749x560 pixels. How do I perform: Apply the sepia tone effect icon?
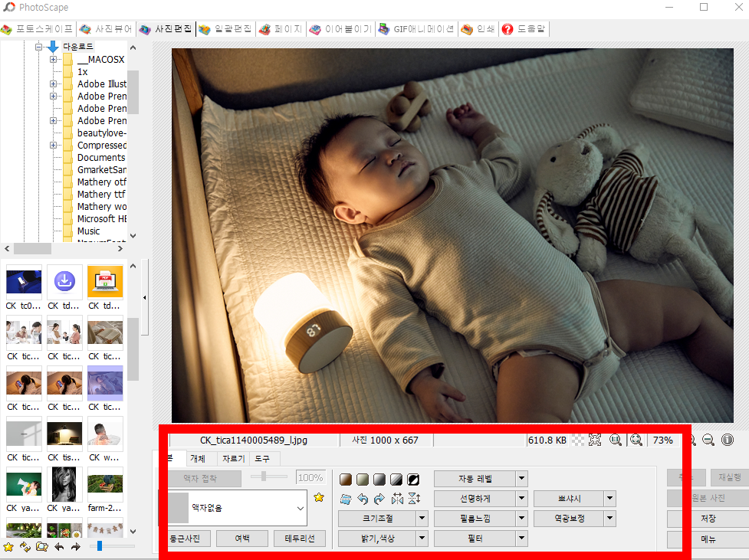346,480
